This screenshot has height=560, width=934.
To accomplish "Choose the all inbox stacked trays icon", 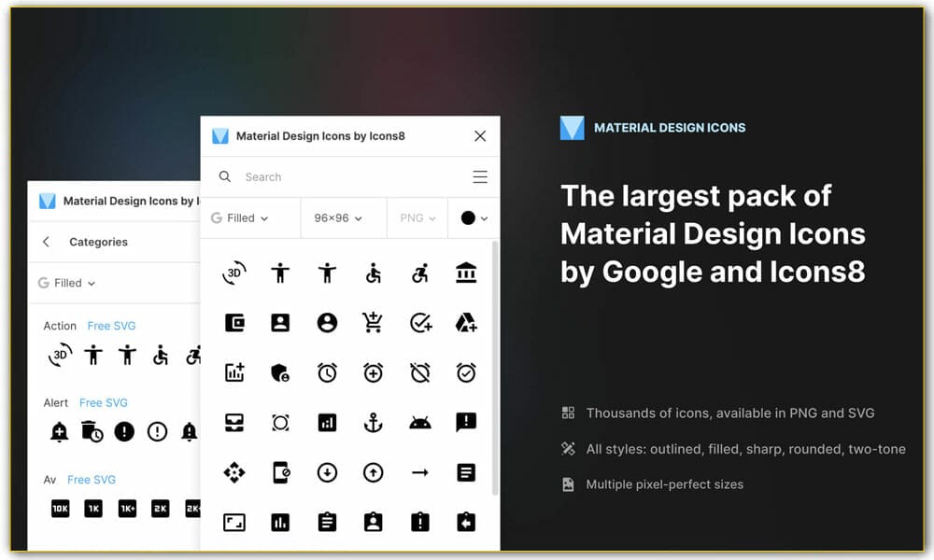I will pos(234,423).
